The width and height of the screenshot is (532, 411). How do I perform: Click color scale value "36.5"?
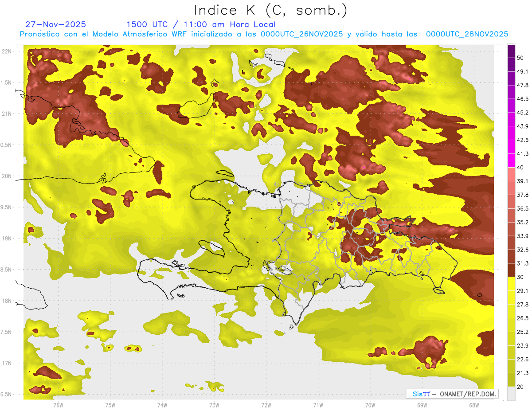[x=522, y=208]
